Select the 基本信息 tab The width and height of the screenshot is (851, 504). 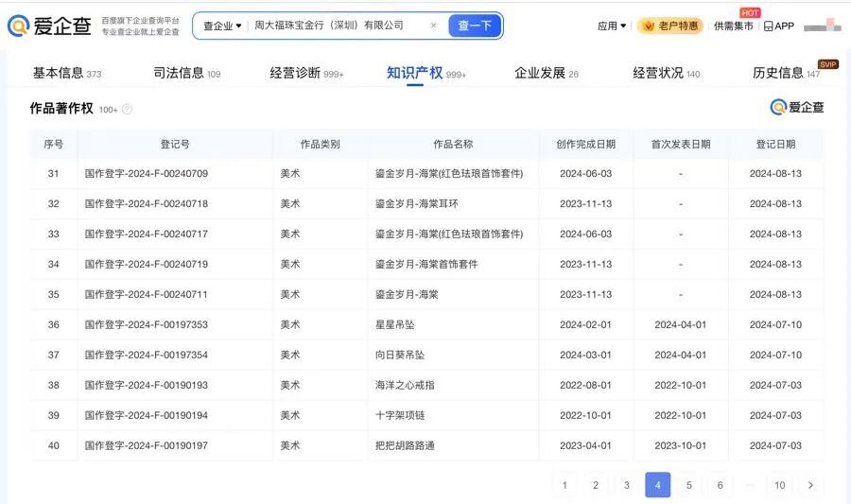(66, 73)
